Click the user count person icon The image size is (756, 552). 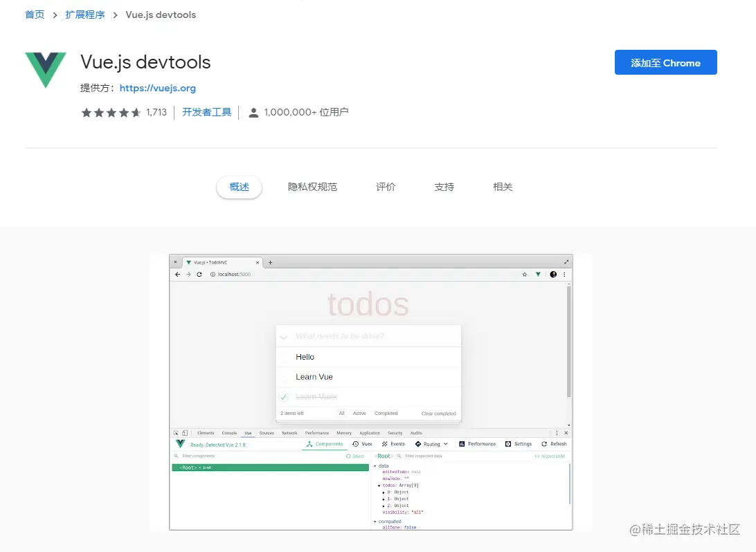click(253, 113)
